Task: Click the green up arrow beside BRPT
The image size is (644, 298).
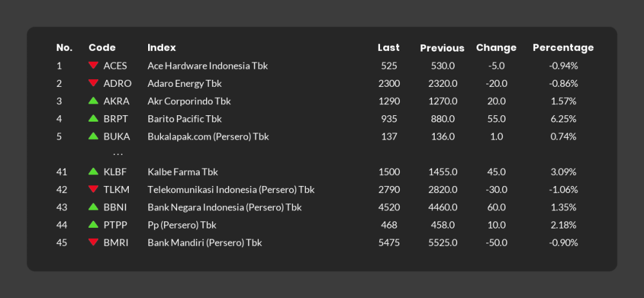Action: click(x=93, y=118)
